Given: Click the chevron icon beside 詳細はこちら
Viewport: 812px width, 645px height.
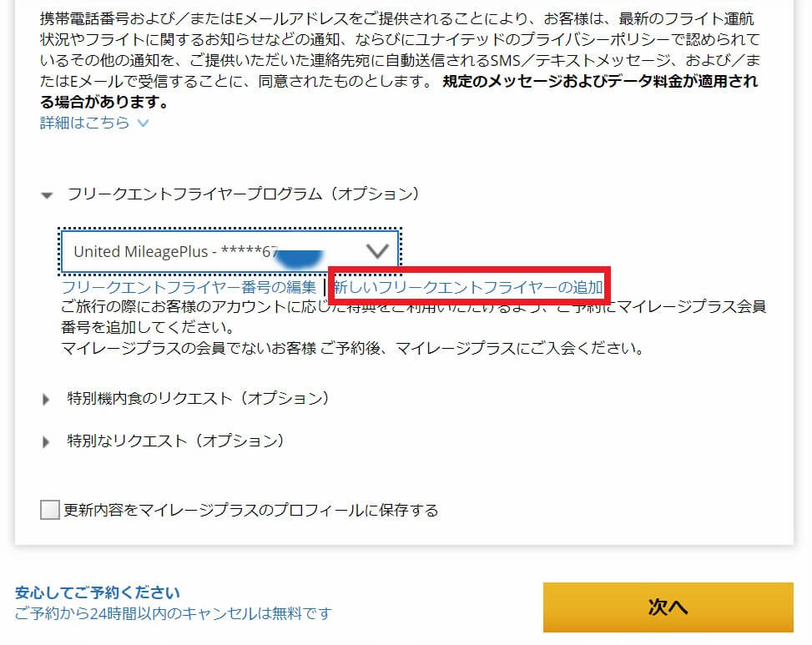Looking at the screenshot, I should click(x=143, y=123).
